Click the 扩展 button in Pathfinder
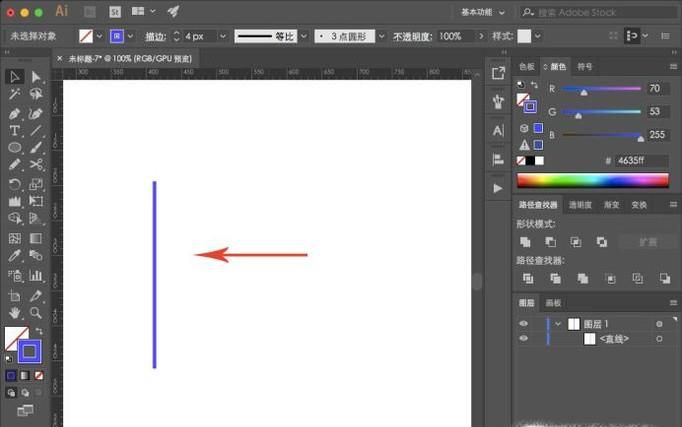682x427 pixels. (x=638, y=242)
